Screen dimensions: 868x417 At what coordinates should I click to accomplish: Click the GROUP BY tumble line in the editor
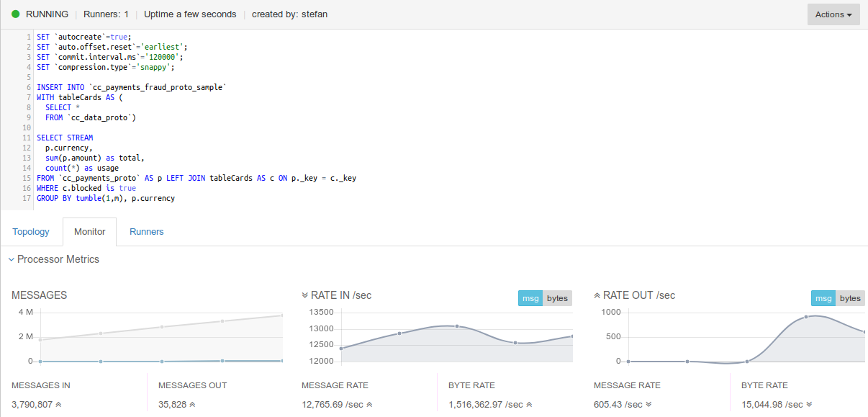coord(106,198)
